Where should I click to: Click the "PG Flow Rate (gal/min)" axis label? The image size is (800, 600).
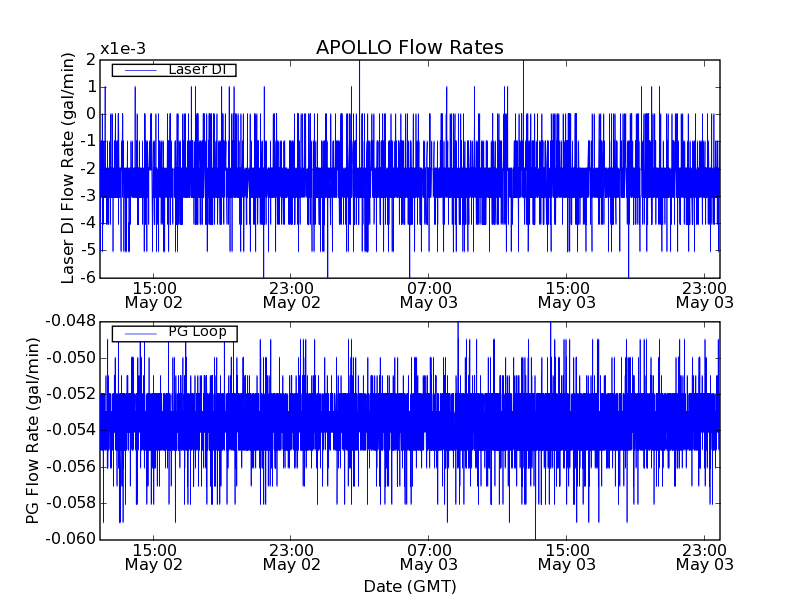[x=33, y=430]
